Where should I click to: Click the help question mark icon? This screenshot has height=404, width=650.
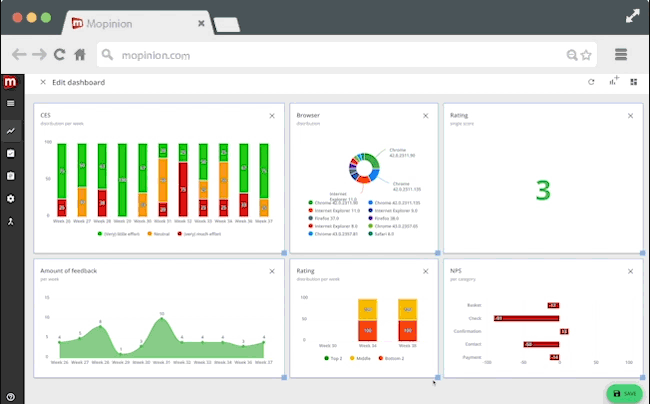(x=10, y=397)
